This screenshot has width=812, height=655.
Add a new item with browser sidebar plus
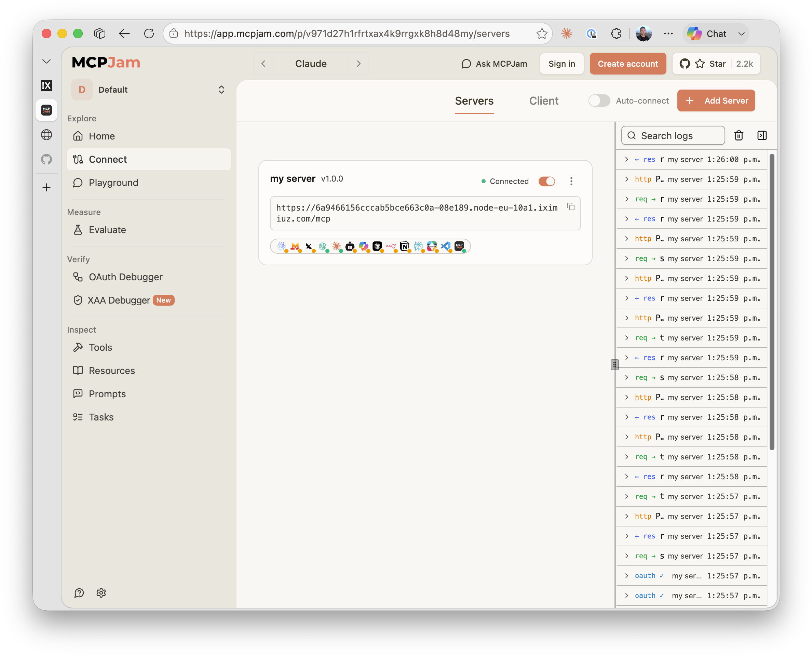(x=46, y=187)
